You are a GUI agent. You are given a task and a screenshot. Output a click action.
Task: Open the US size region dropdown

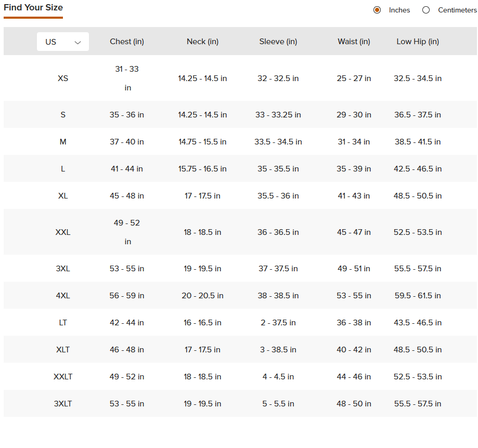(x=63, y=42)
